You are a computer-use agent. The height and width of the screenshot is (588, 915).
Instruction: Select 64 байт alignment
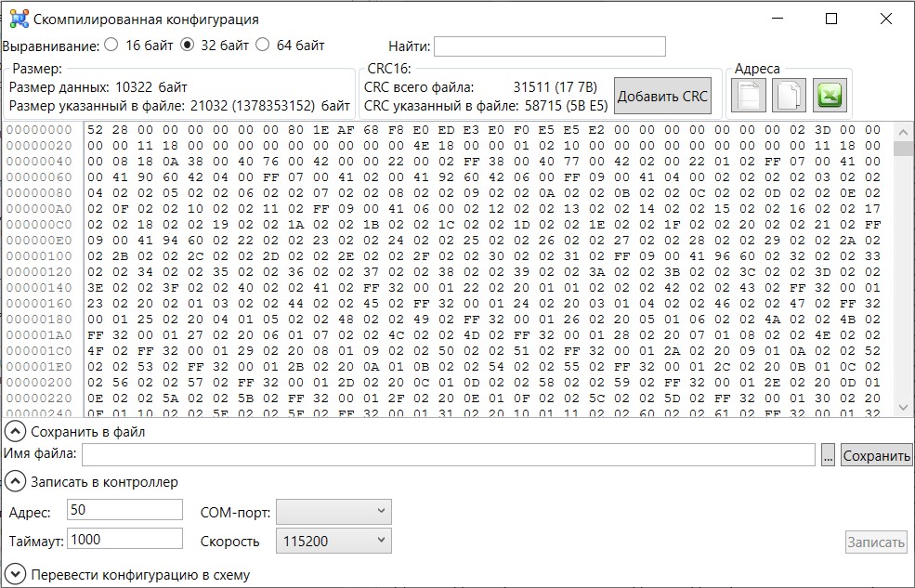tap(262, 45)
